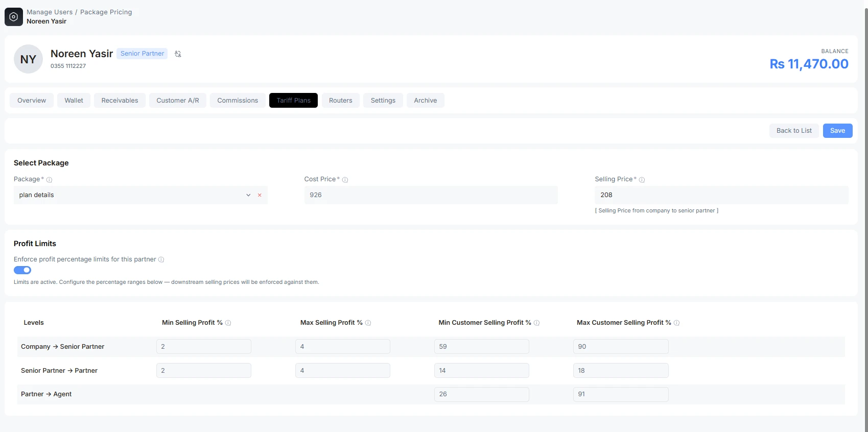This screenshot has height=432, width=868.
Task: Edit Max Customer Selling Profit field showing 18
Action: pos(621,371)
